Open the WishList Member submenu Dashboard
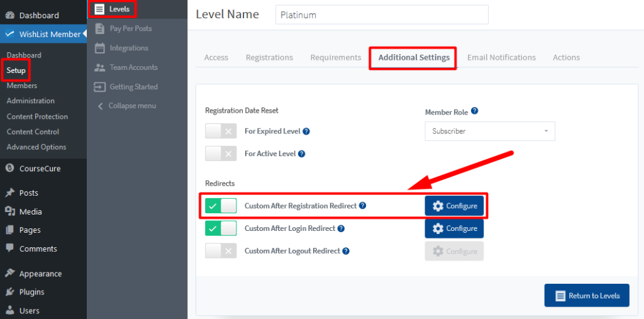The height and width of the screenshot is (319, 644). click(24, 55)
